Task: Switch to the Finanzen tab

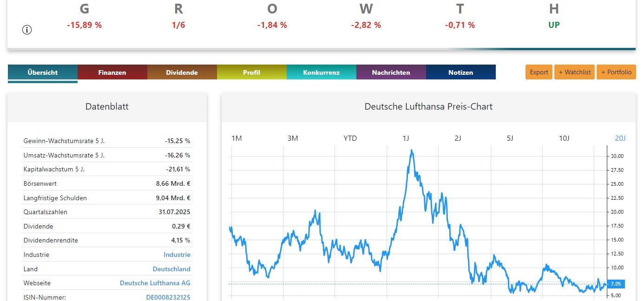Action: tap(112, 72)
